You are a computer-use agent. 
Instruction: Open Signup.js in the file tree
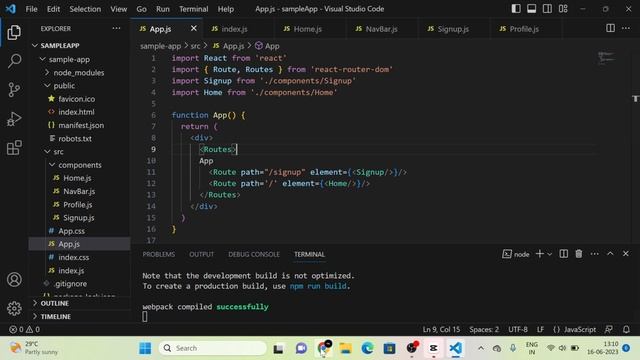click(x=80, y=218)
